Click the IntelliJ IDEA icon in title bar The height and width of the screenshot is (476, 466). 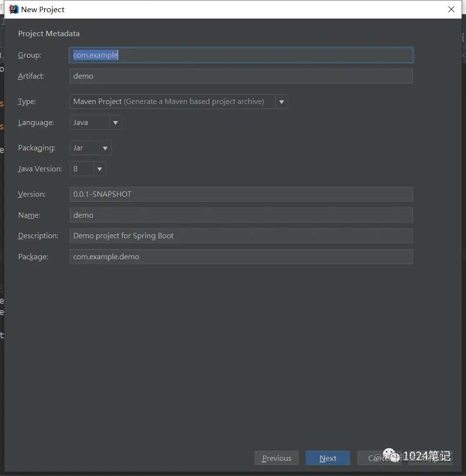13,9
